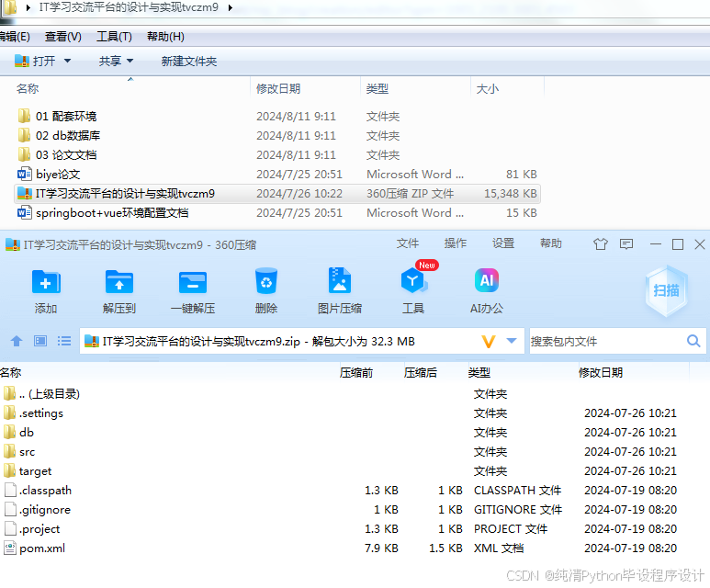
Task: Expand the 共享 dropdown arrow
Action: click(130, 61)
